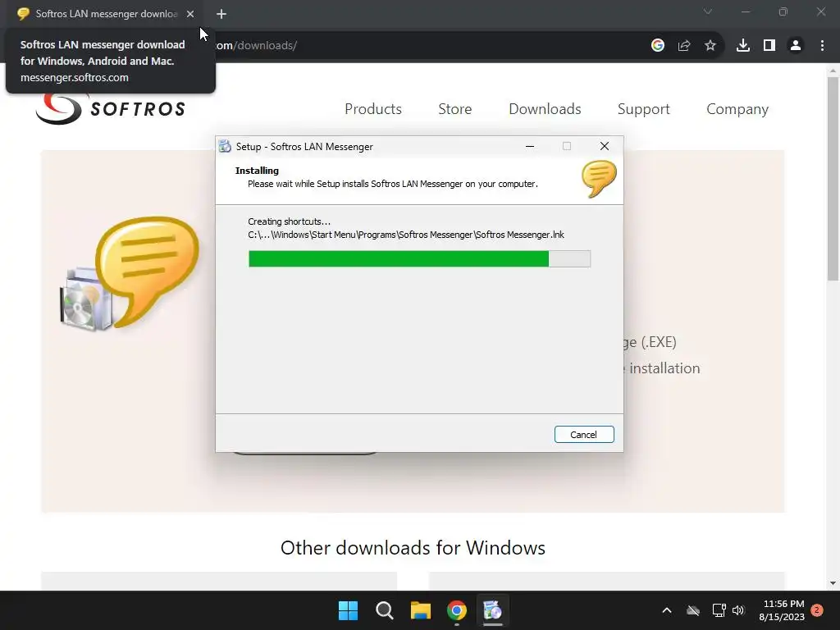Image resolution: width=840 pixels, height=630 pixels.
Task: Toggle the Chrome side panel
Action: (769, 46)
